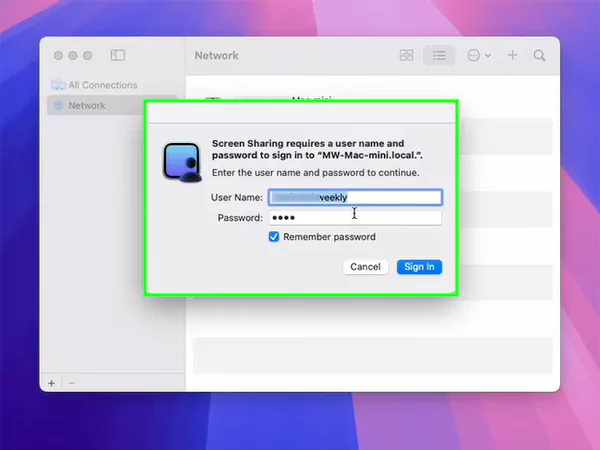Click 'Enter the user name and password' text
Viewport: 600px width, 450px height.
click(x=315, y=173)
